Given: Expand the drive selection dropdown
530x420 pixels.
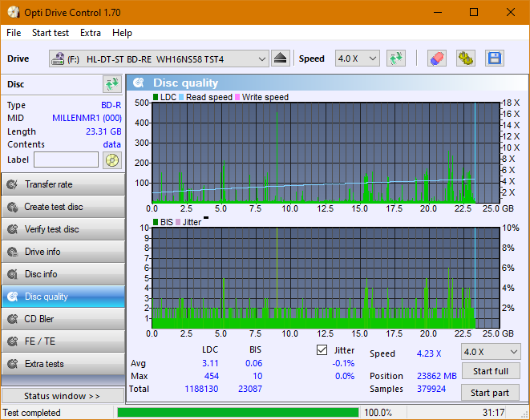Looking at the screenshot, I should click(x=262, y=59).
